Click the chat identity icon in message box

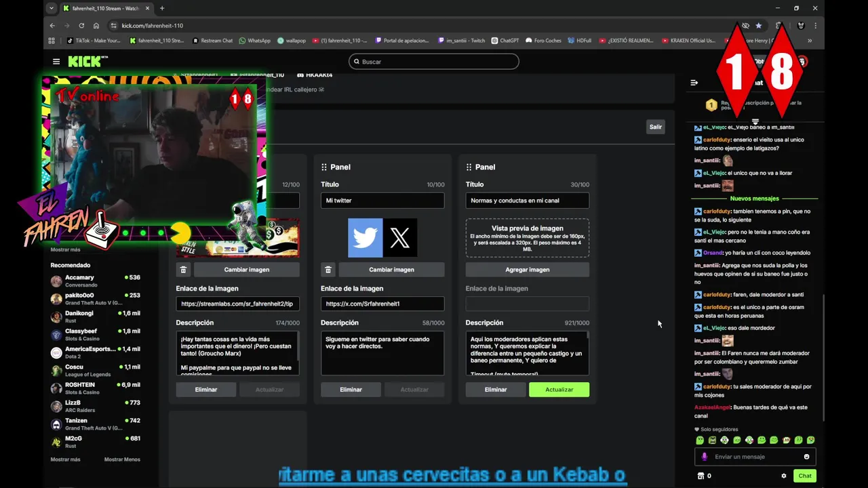pos(705,457)
